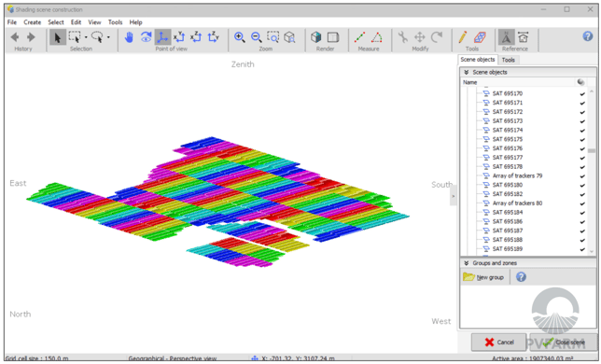This screenshot has height=364, width=601.
Task: Click the History back arrow
Action: [15, 37]
